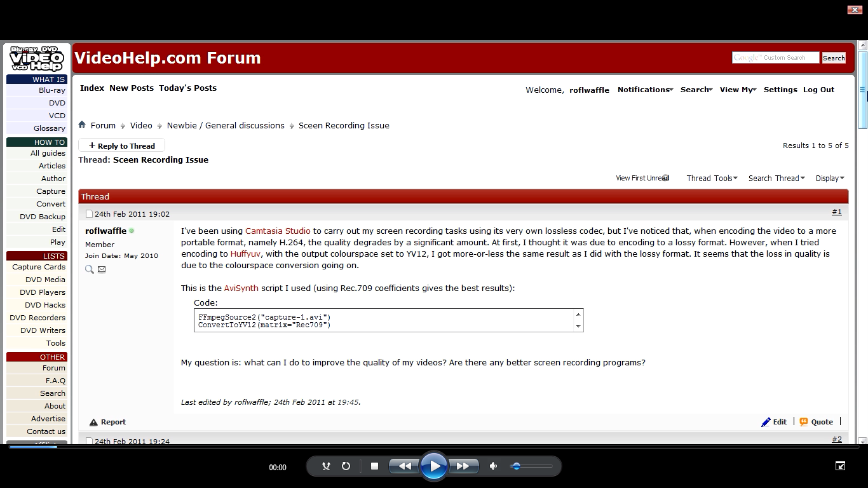Open Search dropdown in user bar
Screen dimensions: 868x488
click(x=696, y=90)
